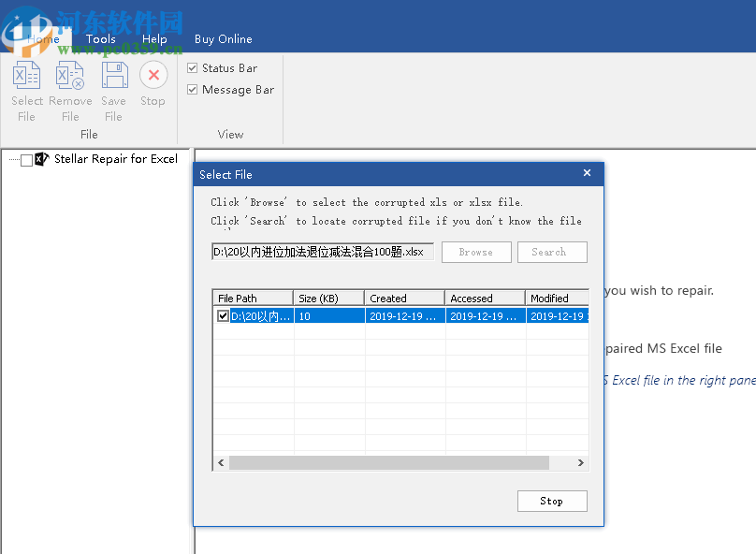Click the Remove File icon
This screenshot has height=554, width=756.
coord(69,75)
